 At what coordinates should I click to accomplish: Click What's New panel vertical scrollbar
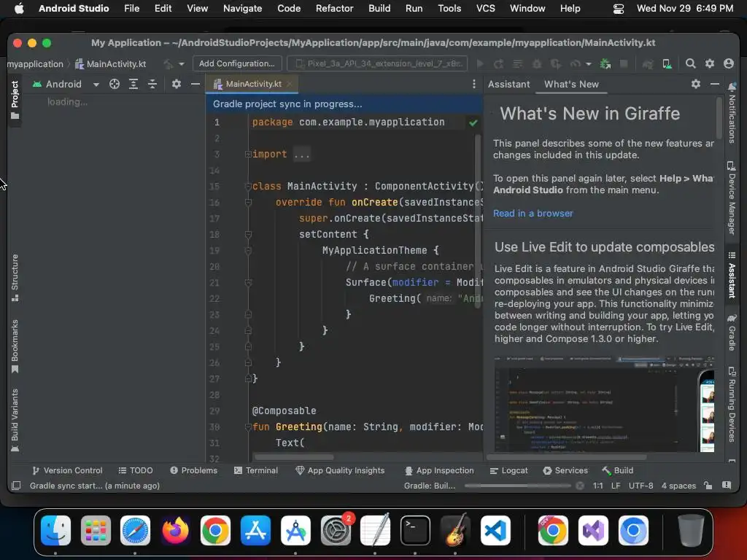pos(719,118)
